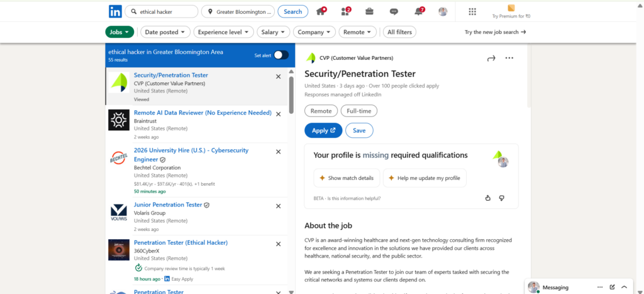Go to the Home feed icon
Viewport: 644px width, 294px height.
[321, 11]
